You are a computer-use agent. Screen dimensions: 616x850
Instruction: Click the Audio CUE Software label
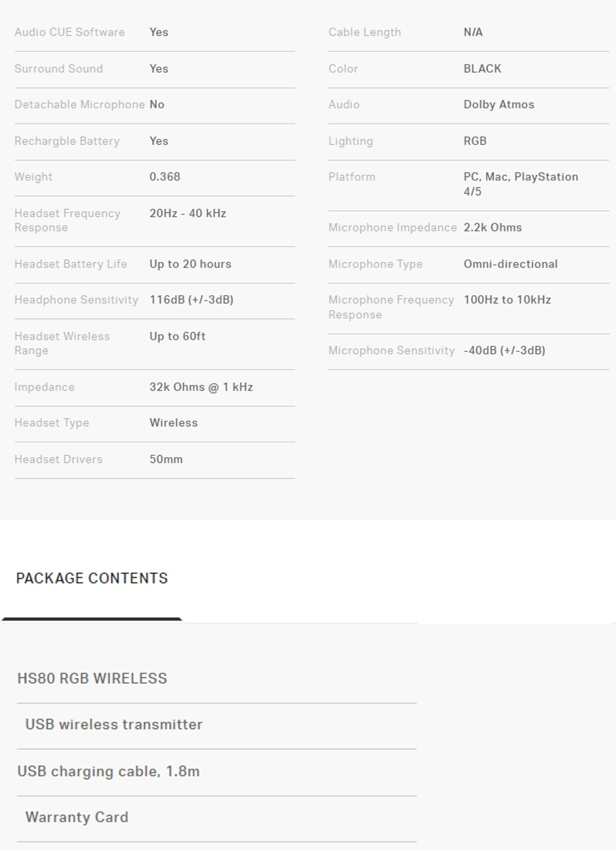pos(70,32)
